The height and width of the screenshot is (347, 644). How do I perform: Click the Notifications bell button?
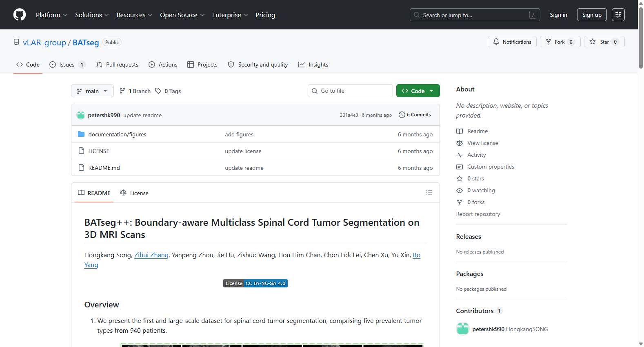coord(512,42)
